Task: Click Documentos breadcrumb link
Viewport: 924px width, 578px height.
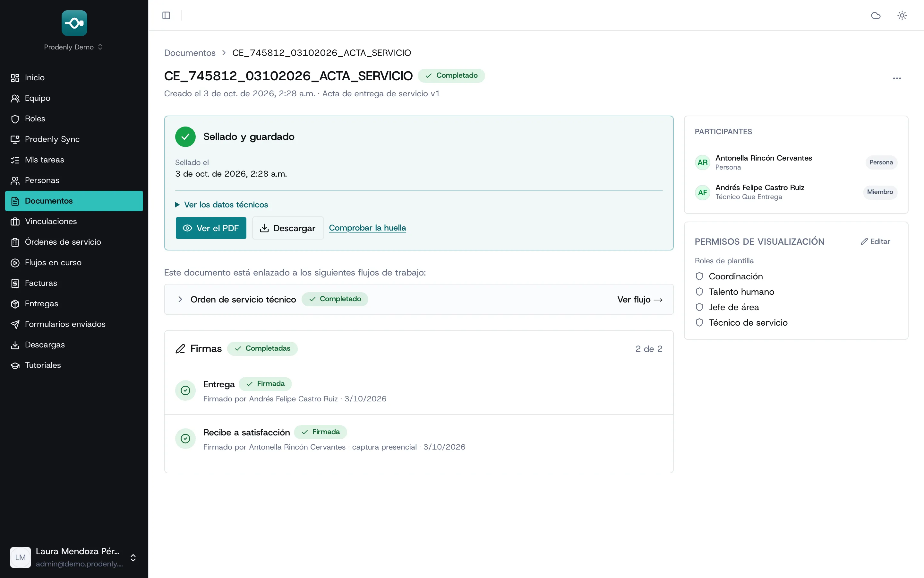Action: 190,53
